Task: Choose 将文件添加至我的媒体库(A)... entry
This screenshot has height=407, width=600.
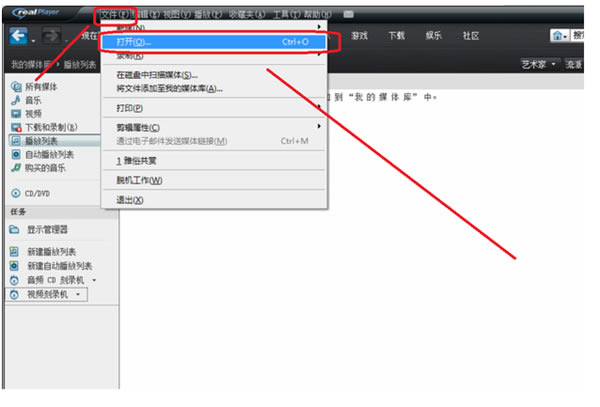Action: point(214,89)
